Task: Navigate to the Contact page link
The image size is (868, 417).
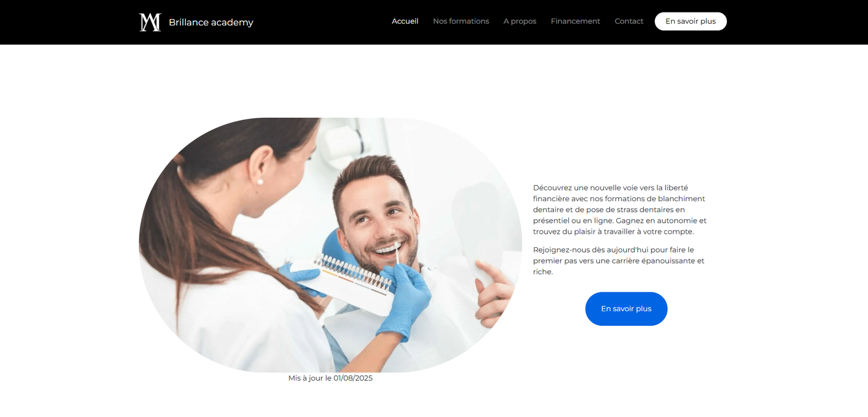Action: pos(629,21)
